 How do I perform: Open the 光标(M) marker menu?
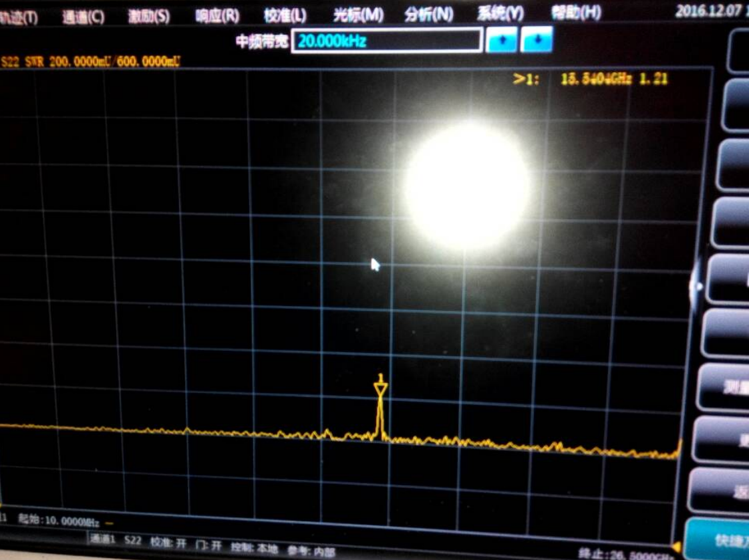[x=358, y=15]
